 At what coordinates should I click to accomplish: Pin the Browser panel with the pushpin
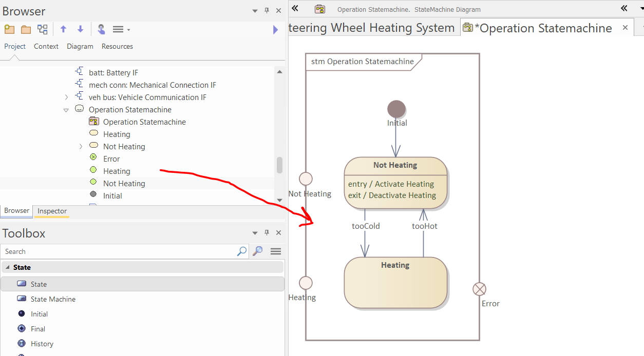(x=267, y=10)
